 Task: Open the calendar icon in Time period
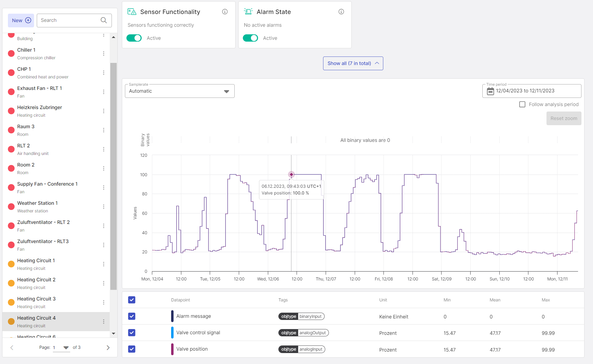click(490, 91)
